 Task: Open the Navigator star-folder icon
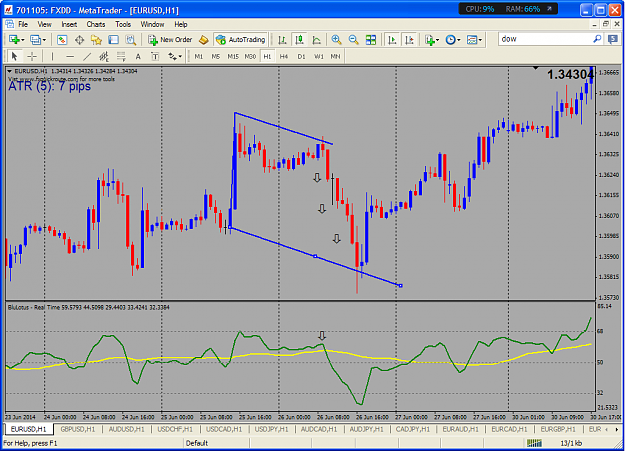coord(96,39)
